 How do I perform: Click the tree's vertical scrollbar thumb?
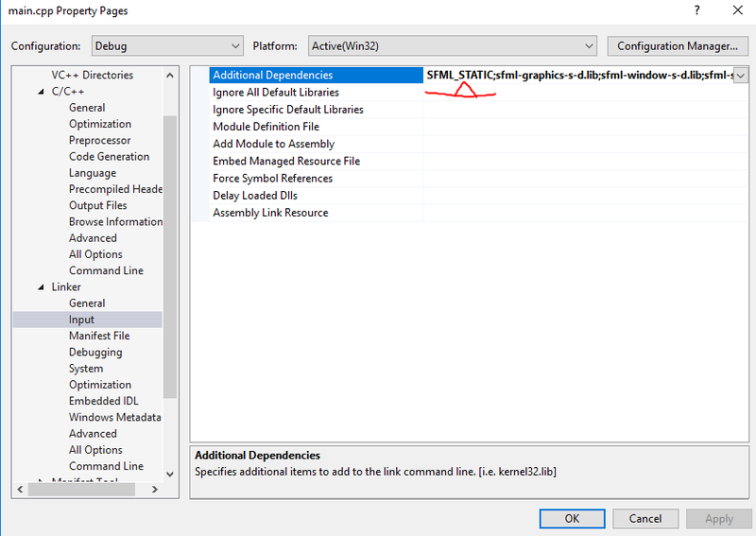click(170, 257)
